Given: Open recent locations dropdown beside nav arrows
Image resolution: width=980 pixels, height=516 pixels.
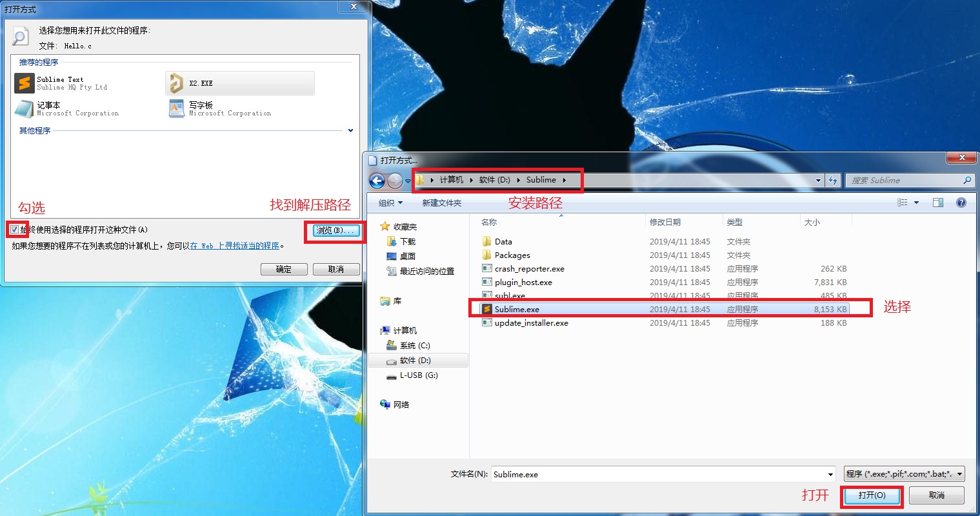Looking at the screenshot, I should coord(408,181).
